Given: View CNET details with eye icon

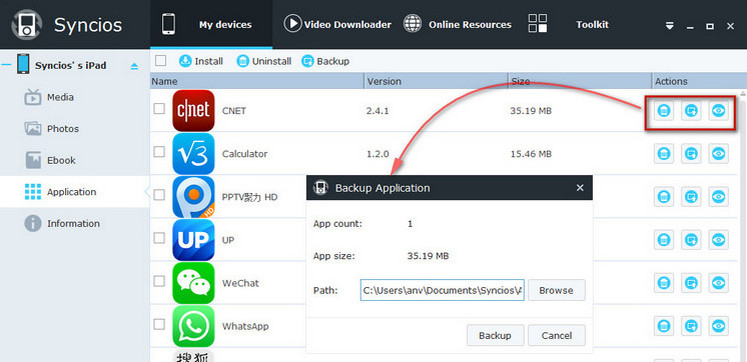Looking at the screenshot, I should coord(718,111).
